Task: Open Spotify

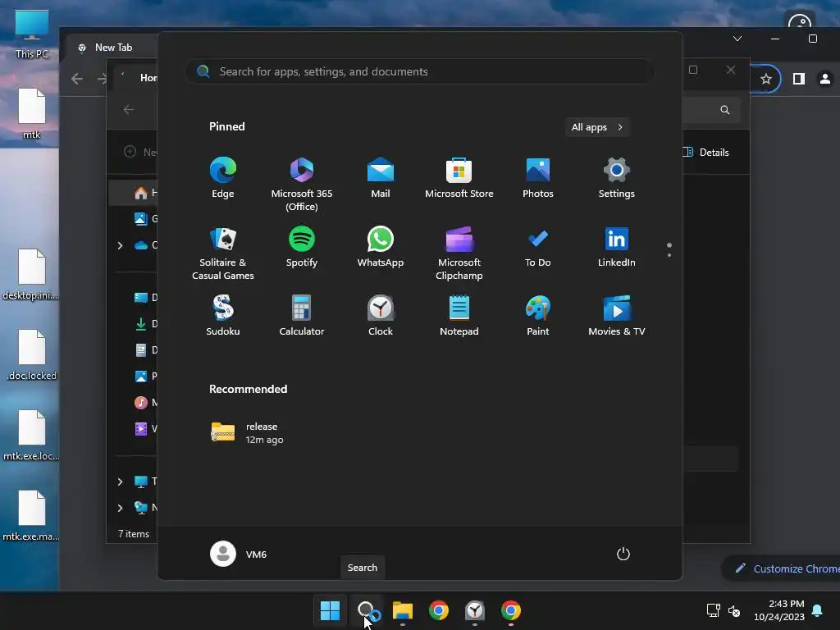Action: tap(302, 247)
